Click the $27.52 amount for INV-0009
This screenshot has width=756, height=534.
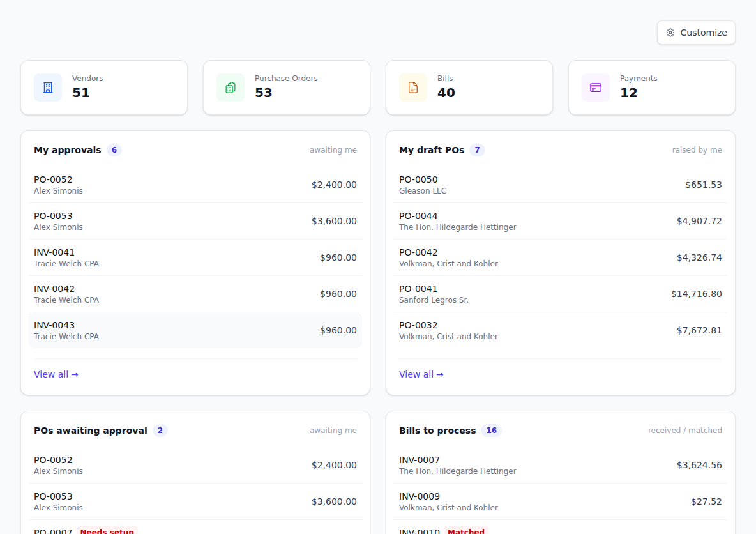tap(706, 501)
